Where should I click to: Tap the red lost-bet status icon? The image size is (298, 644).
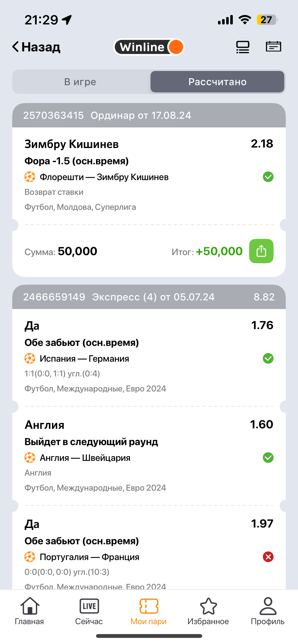pyautogui.click(x=268, y=557)
